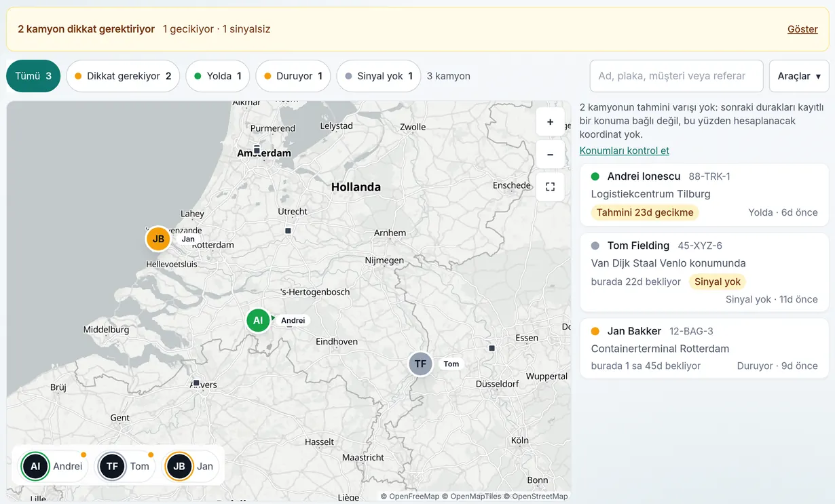The width and height of the screenshot is (835, 504).
Task: Filter trucks by Yolda status
Action: tap(217, 76)
